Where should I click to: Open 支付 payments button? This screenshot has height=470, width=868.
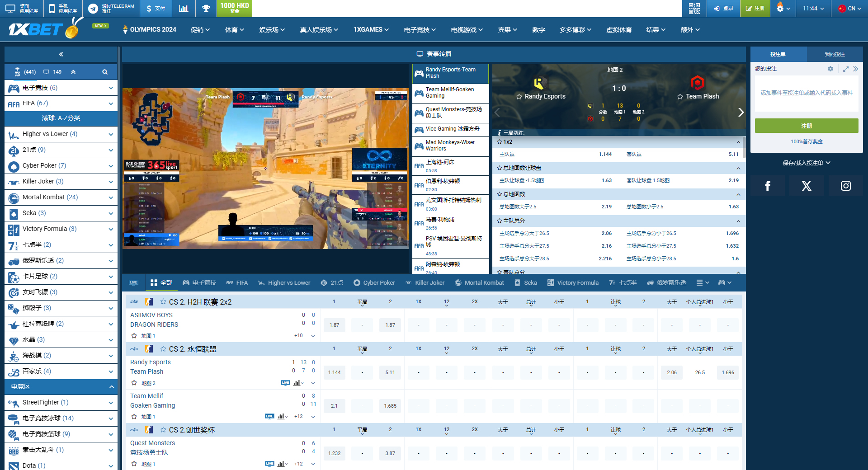pos(156,8)
